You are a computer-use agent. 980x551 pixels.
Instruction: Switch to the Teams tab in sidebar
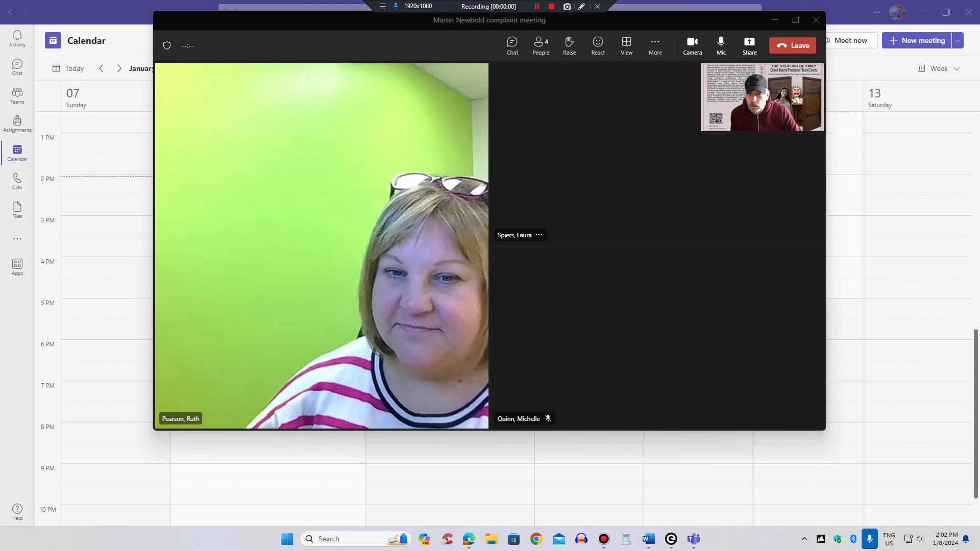[x=17, y=95]
